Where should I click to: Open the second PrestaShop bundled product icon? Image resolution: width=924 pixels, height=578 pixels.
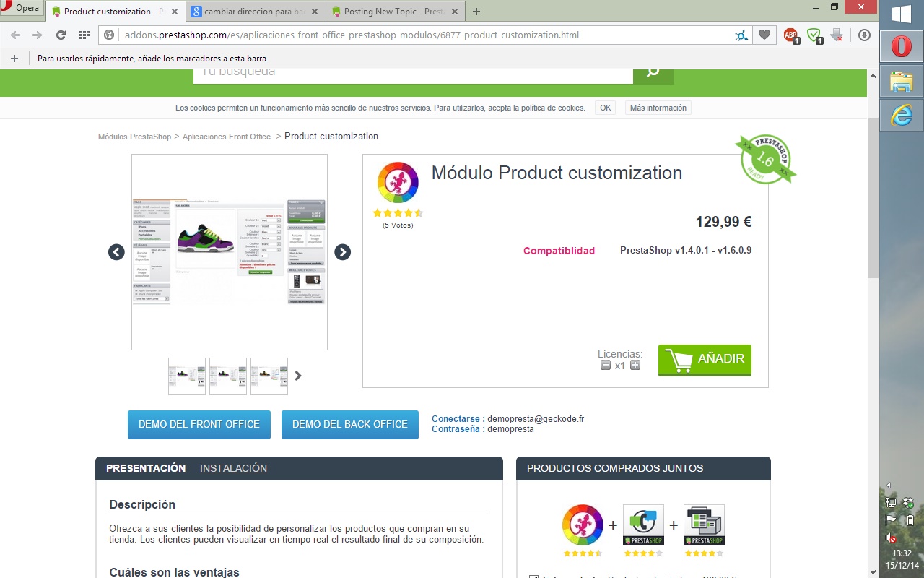[x=643, y=525]
